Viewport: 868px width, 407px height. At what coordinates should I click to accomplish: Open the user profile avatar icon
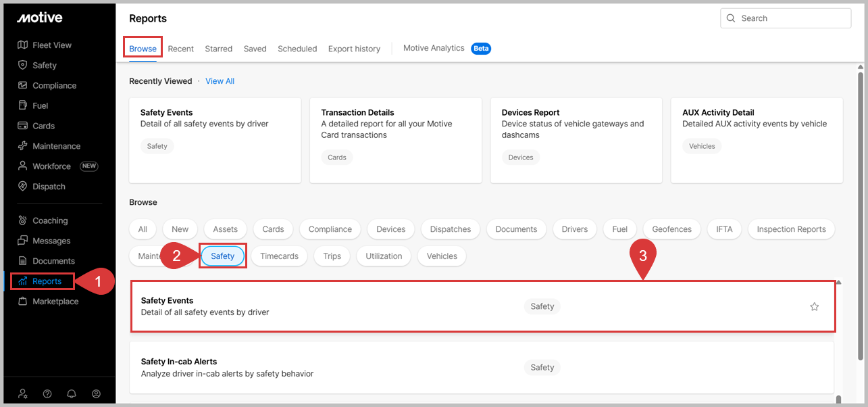click(96, 393)
